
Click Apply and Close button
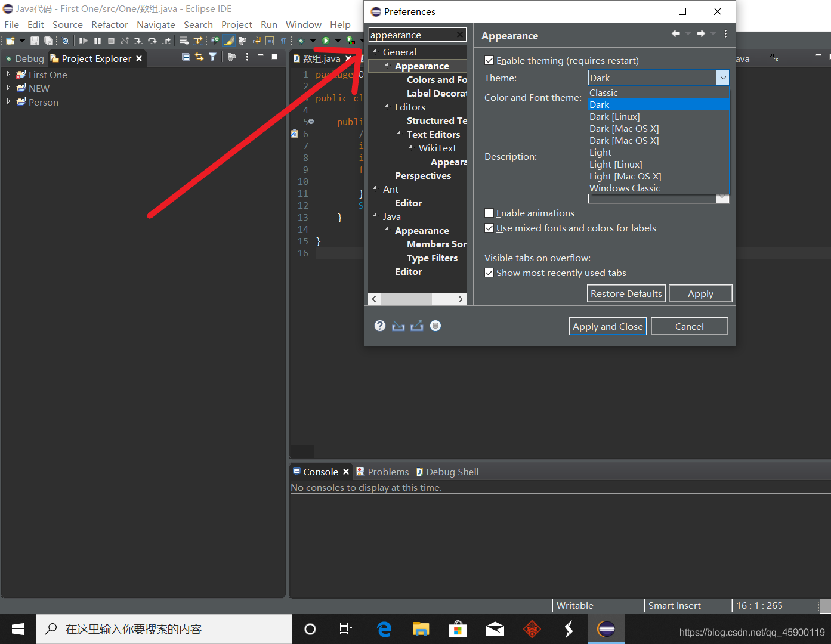coord(608,326)
